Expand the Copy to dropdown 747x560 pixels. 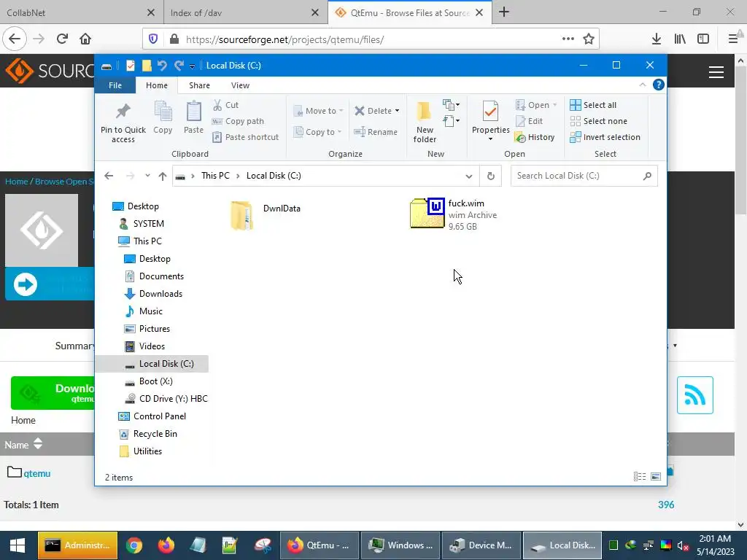tap(339, 132)
